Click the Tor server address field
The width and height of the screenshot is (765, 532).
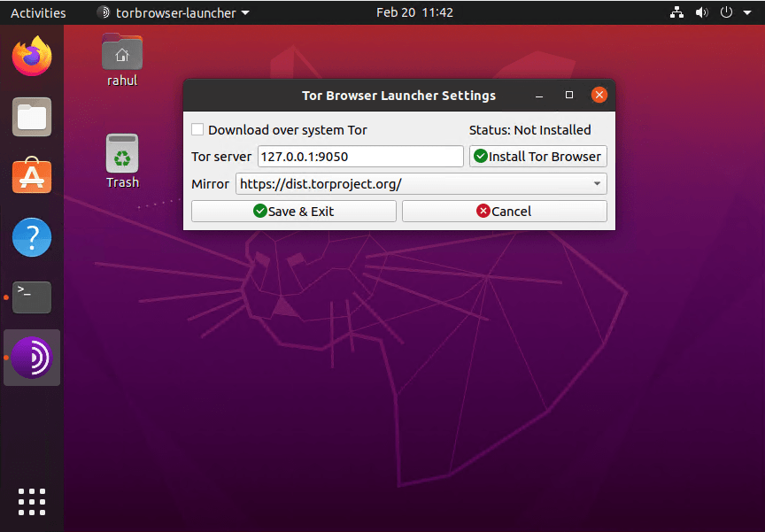360,157
